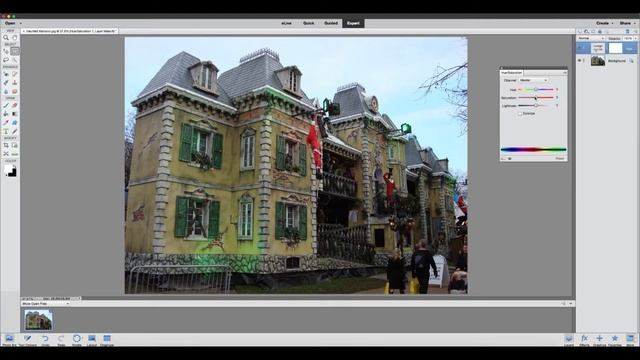Click the Open button
The width and height of the screenshot is (640, 360).
[x=10, y=23]
